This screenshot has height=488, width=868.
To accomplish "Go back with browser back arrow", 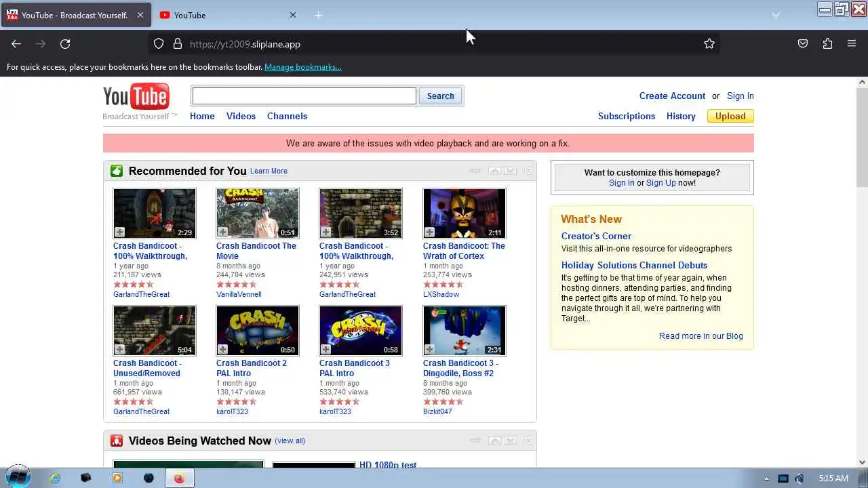I will coord(16,44).
